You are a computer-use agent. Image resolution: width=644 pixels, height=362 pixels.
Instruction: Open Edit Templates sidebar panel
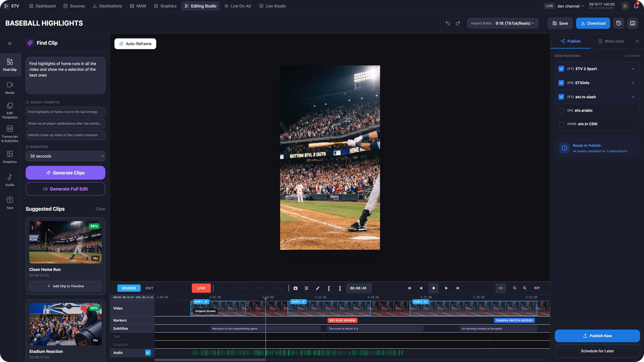tap(10, 110)
